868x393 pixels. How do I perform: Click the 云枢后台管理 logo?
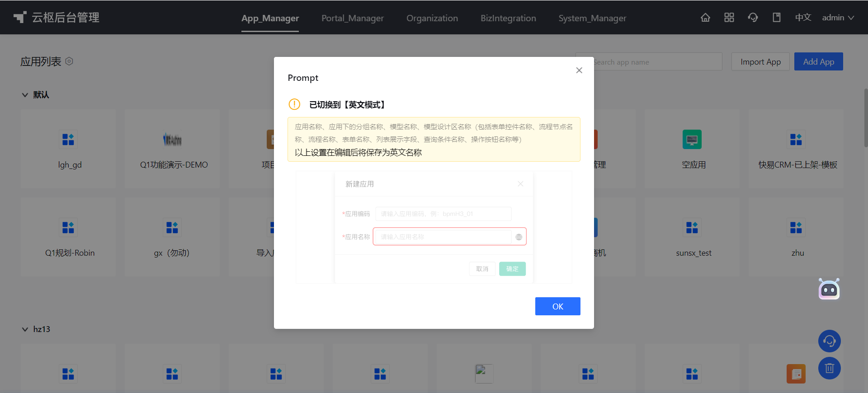coord(57,18)
